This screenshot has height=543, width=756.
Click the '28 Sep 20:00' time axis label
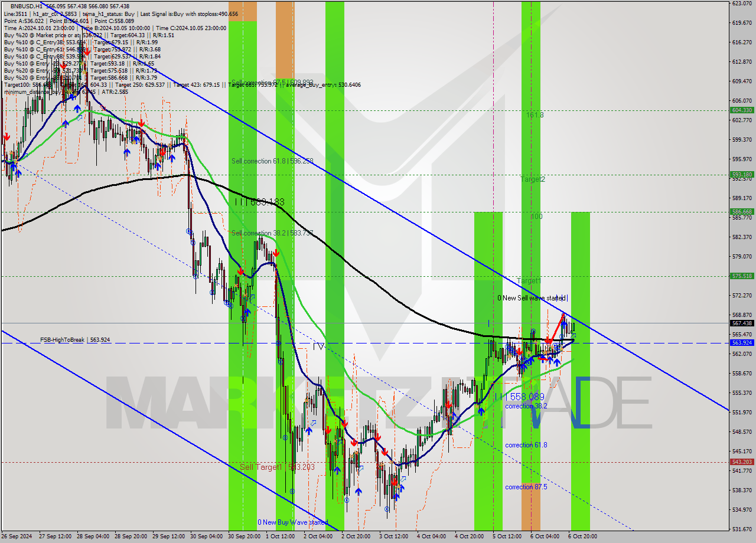point(131,537)
